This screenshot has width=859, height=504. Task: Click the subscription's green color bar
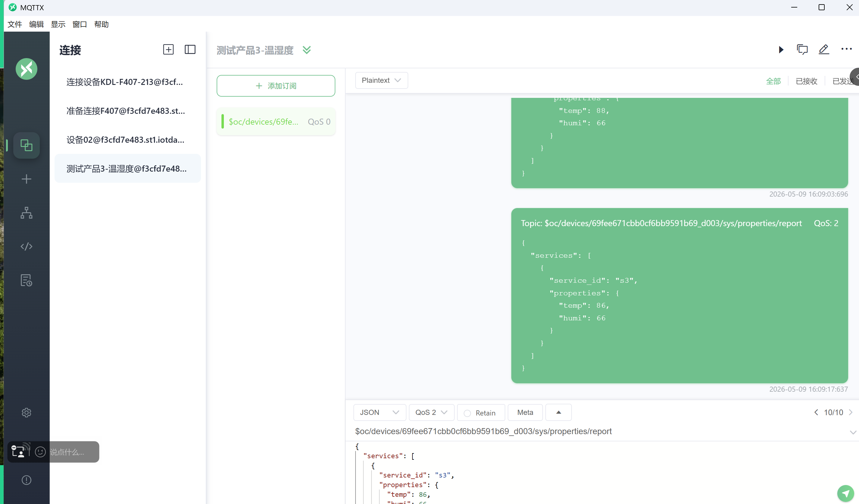(223, 122)
